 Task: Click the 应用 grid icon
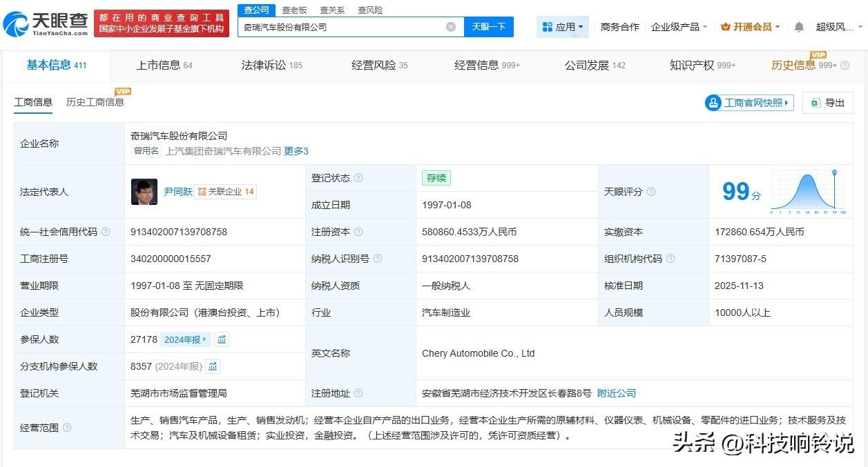pos(548,27)
